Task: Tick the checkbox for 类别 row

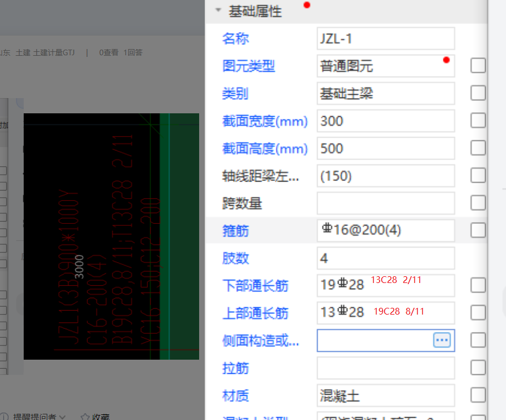Action: pyautogui.click(x=478, y=93)
